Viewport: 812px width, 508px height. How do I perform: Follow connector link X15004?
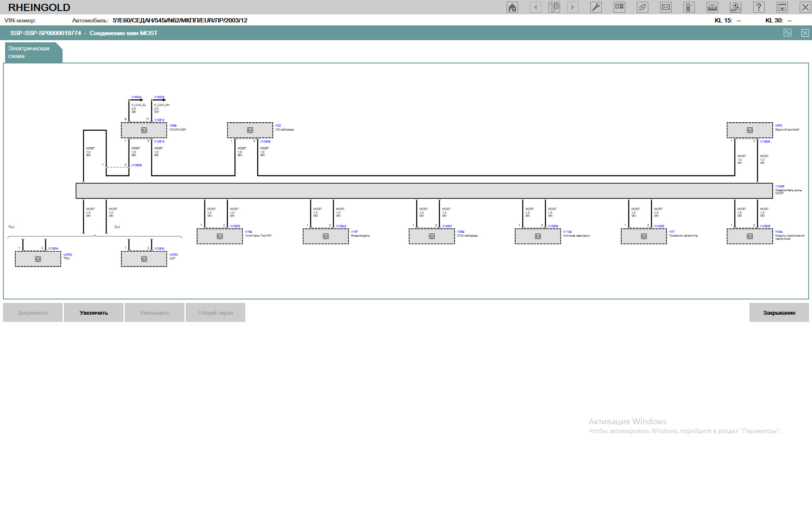click(x=136, y=97)
